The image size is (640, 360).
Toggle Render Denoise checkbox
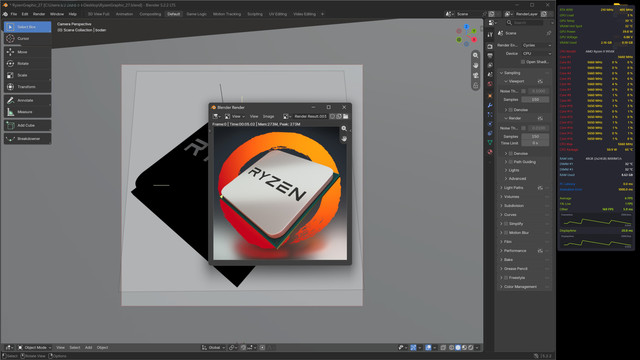(511, 153)
